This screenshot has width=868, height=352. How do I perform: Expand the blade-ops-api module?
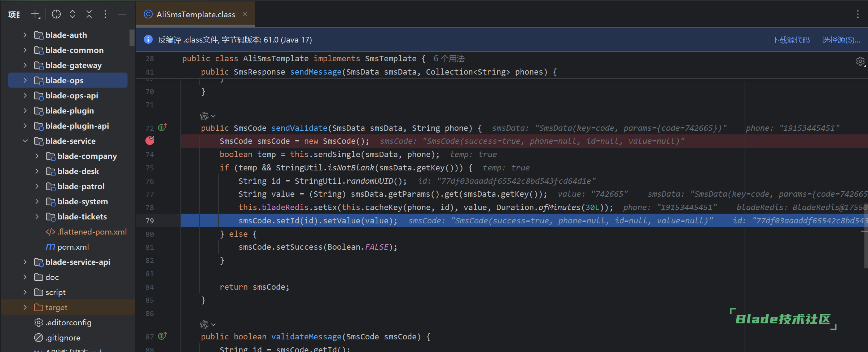point(25,95)
